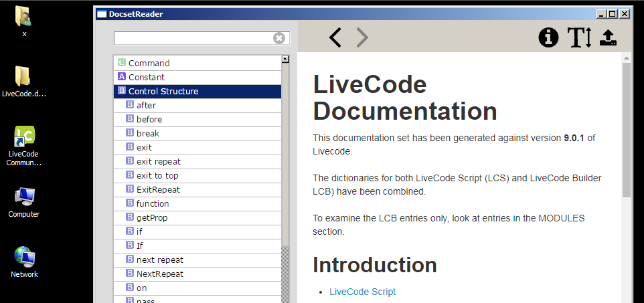The width and height of the screenshot is (644, 303).
Task: Select the 'function' list entry
Action: coord(153,203)
